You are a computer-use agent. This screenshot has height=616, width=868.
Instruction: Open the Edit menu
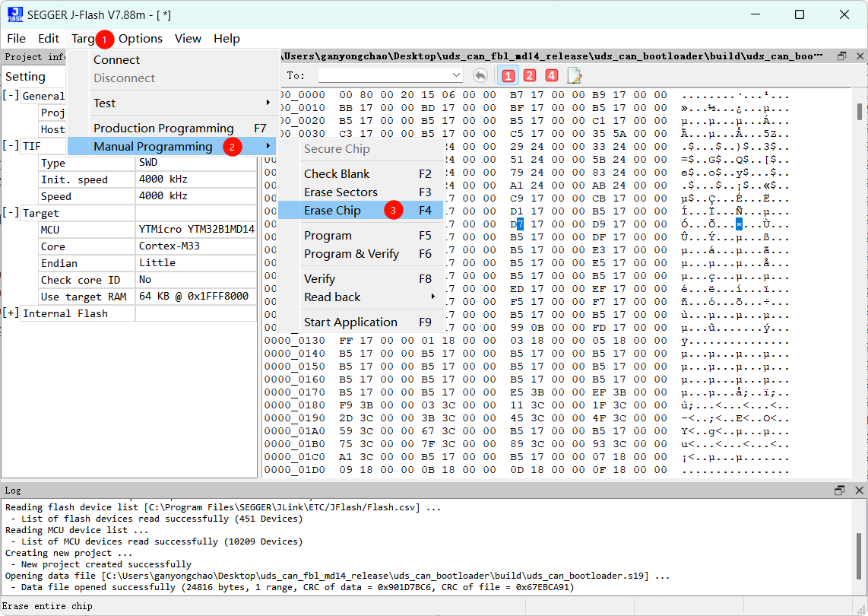click(49, 39)
